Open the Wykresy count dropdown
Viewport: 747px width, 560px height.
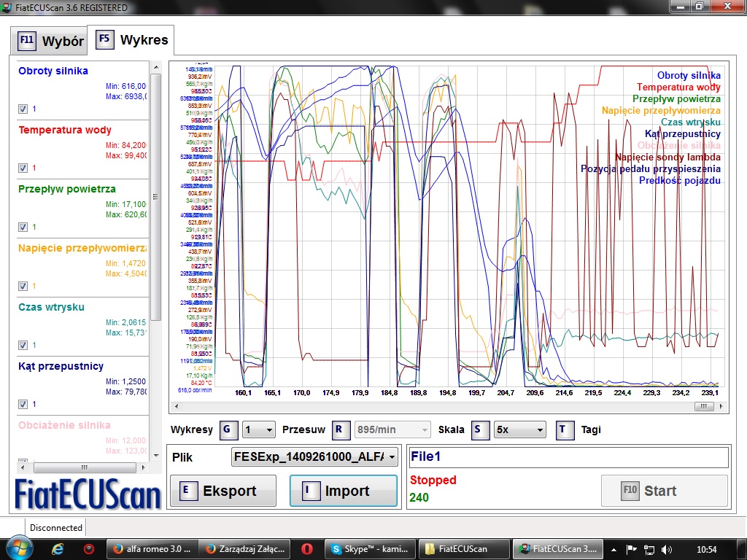click(259, 430)
